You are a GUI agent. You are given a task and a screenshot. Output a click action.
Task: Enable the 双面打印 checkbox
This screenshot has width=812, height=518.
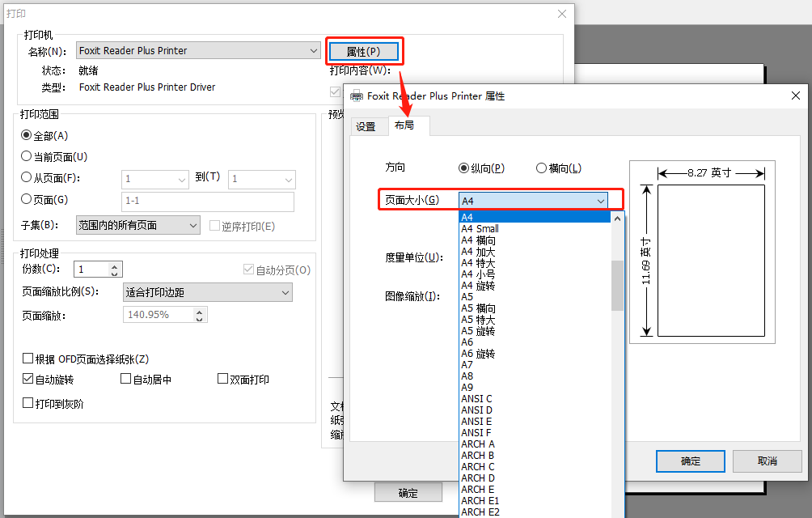[222, 378]
